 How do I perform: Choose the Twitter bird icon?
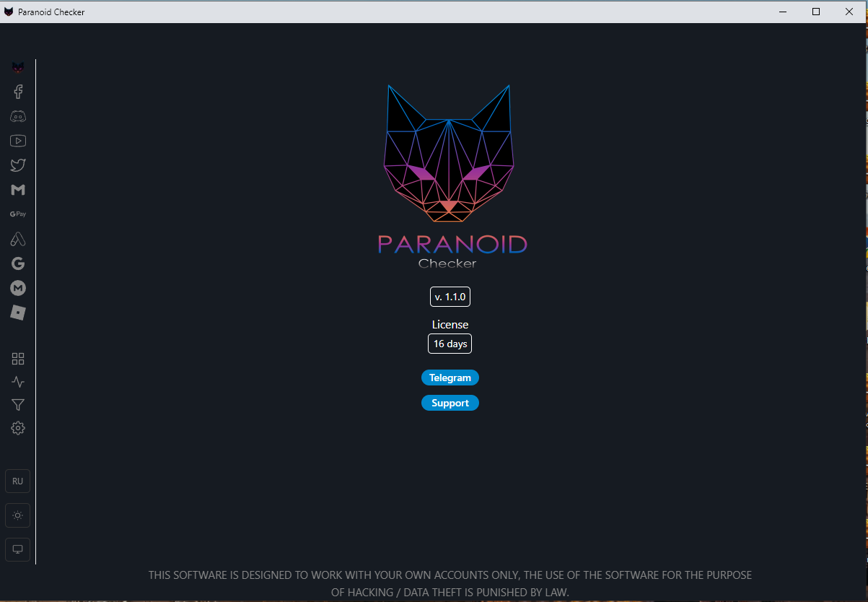pos(18,165)
